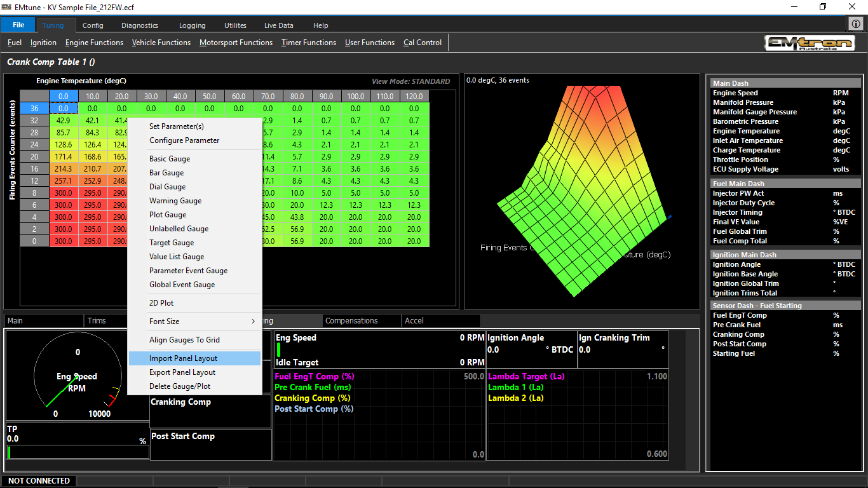Switch to the Accel panel tab
Image resolution: width=868 pixels, height=488 pixels.
(441, 321)
